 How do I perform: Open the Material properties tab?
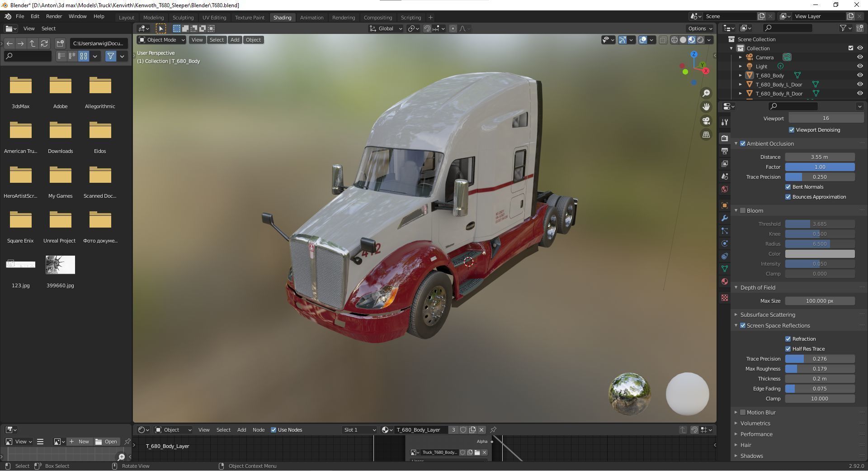(725, 281)
